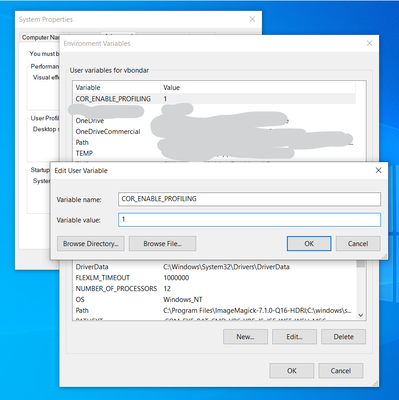The width and height of the screenshot is (399, 400).
Task: Click Cancel in Environment Variables window
Action: point(341,371)
